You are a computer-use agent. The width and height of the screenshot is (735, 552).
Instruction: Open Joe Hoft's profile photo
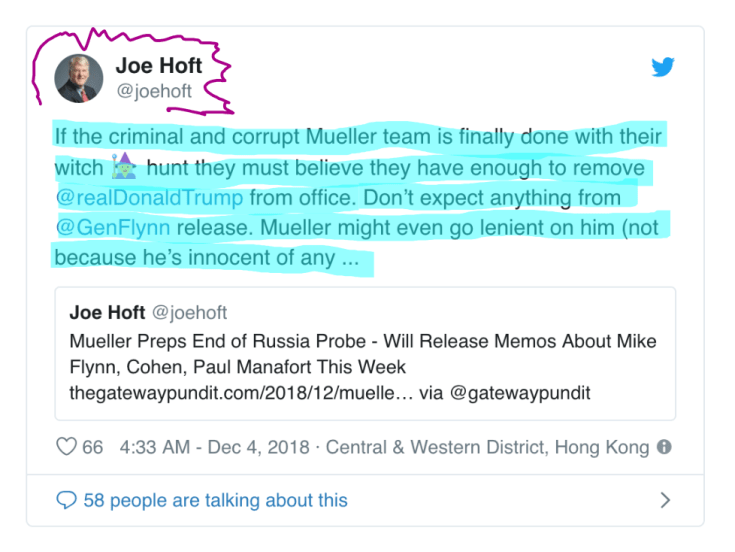pyautogui.click(x=77, y=78)
